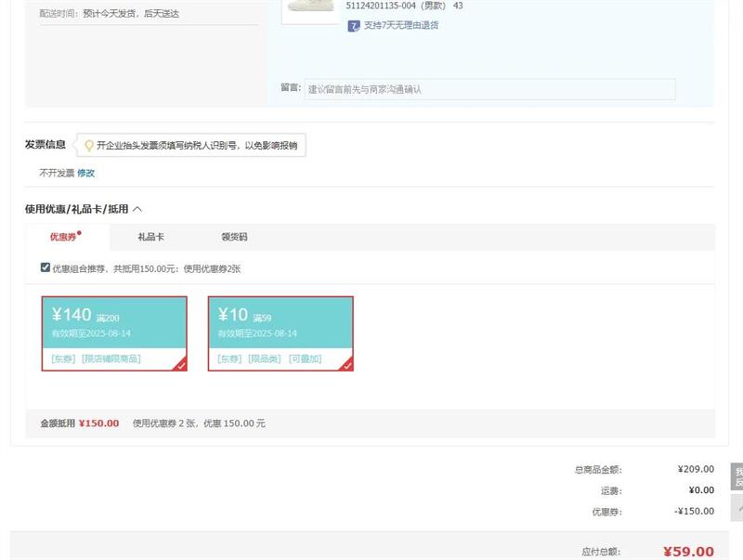743x560 pixels.
Task: Click the red dot on 优惠券 tab
Action: [80, 232]
